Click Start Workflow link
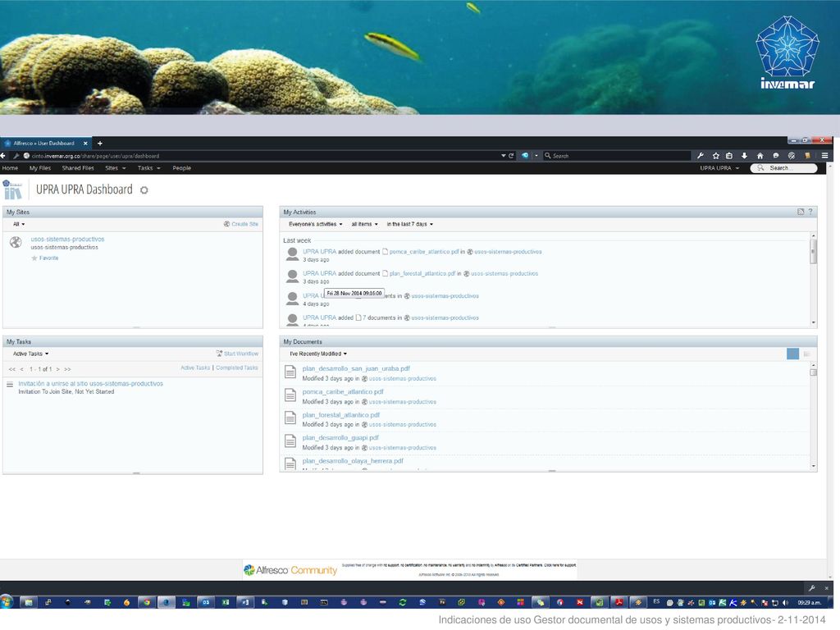Image resolution: width=840 pixels, height=630 pixels. (x=237, y=354)
